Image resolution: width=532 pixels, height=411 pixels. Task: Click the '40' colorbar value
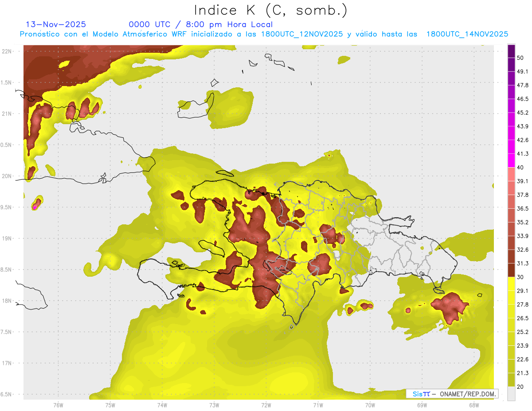pos(520,167)
